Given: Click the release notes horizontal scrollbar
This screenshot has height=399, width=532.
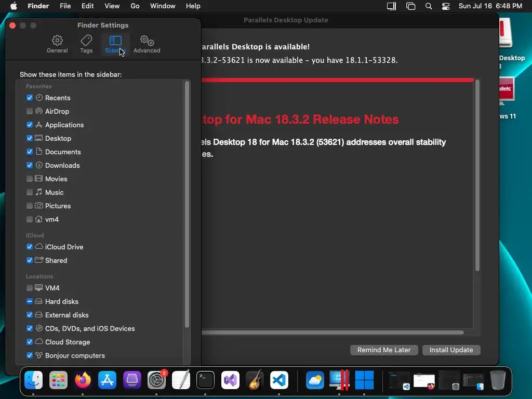Looking at the screenshot, I should click(x=332, y=332).
